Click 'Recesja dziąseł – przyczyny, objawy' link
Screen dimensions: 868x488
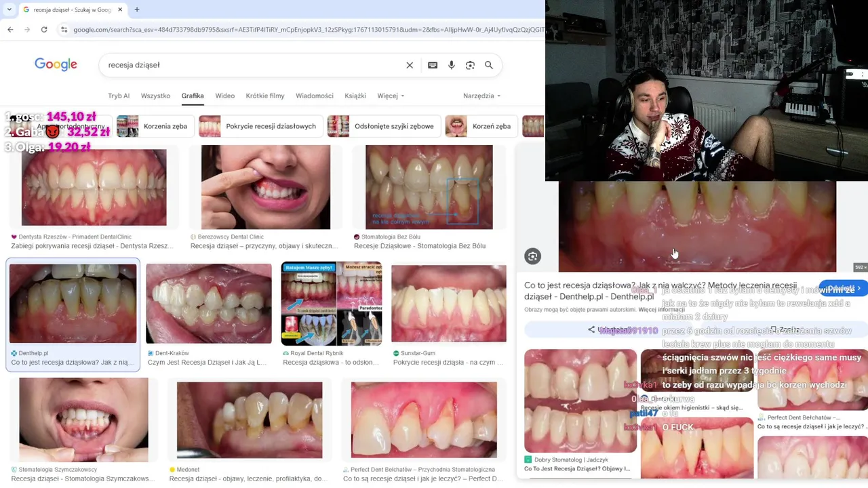point(262,246)
